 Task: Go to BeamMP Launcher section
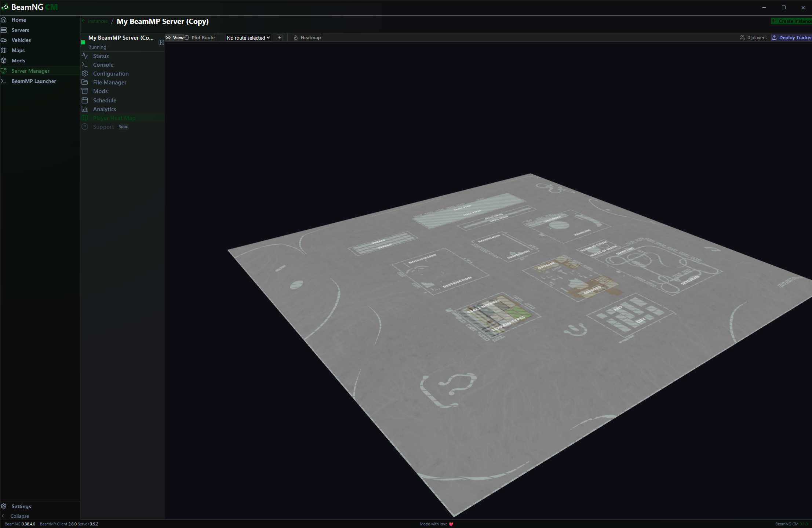click(33, 81)
